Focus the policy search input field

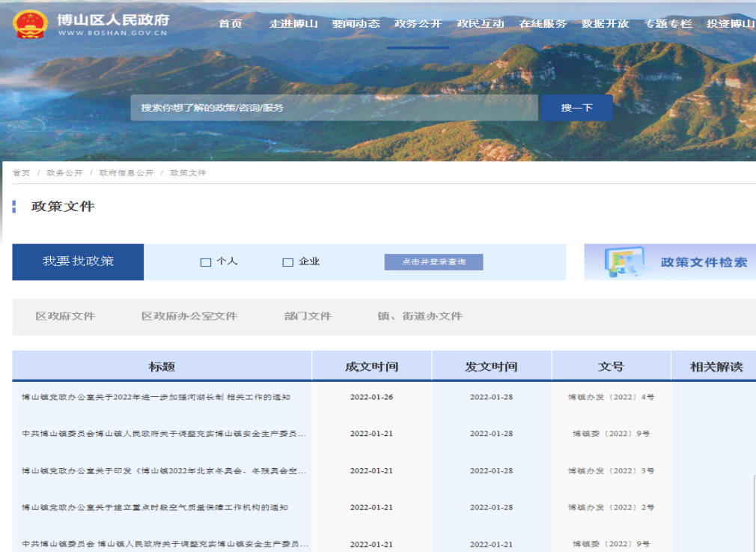(334, 108)
